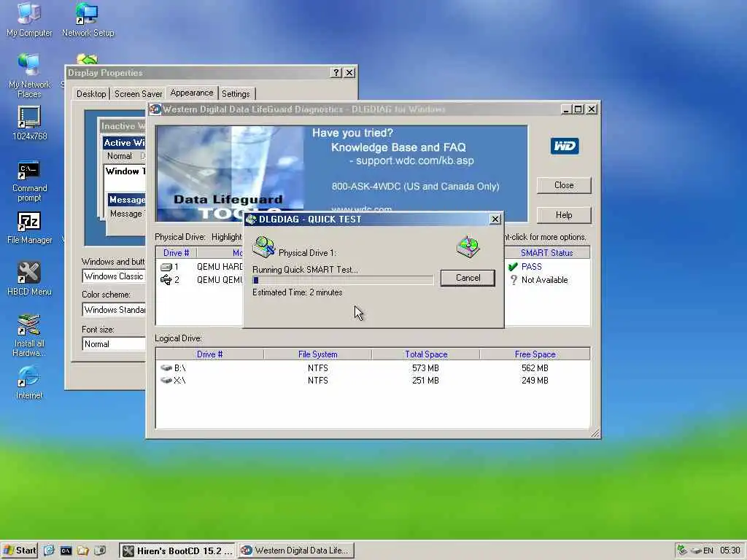Click the Data Lifeguard window resize grip
Viewport: 747px width, 560px height.
[595, 433]
